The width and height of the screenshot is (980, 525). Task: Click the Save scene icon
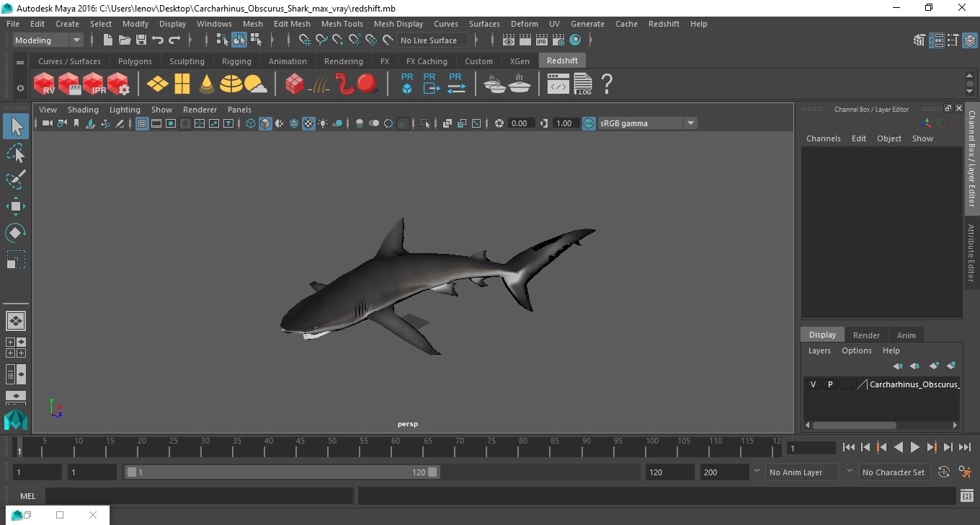pyautogui.click(x=141, y=40)
